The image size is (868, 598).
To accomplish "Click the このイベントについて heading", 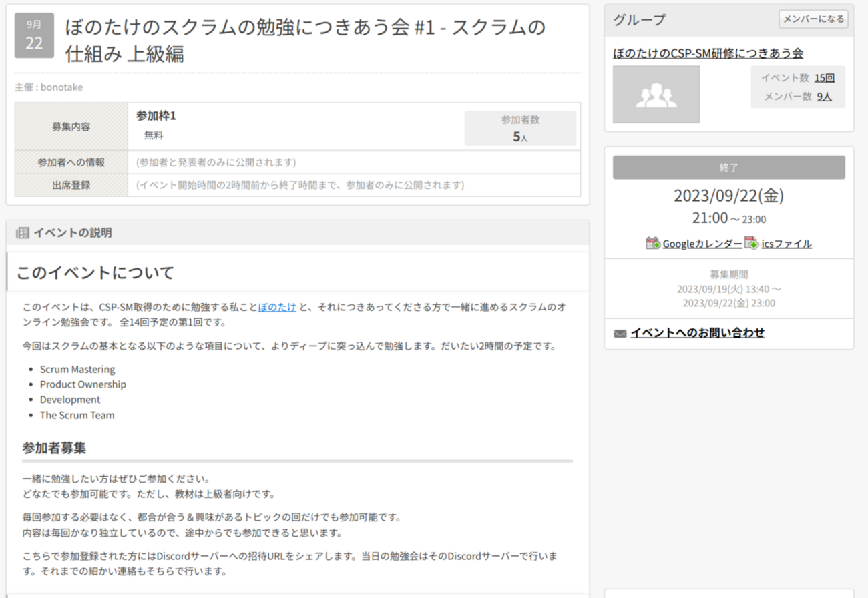I will point(95,272).
